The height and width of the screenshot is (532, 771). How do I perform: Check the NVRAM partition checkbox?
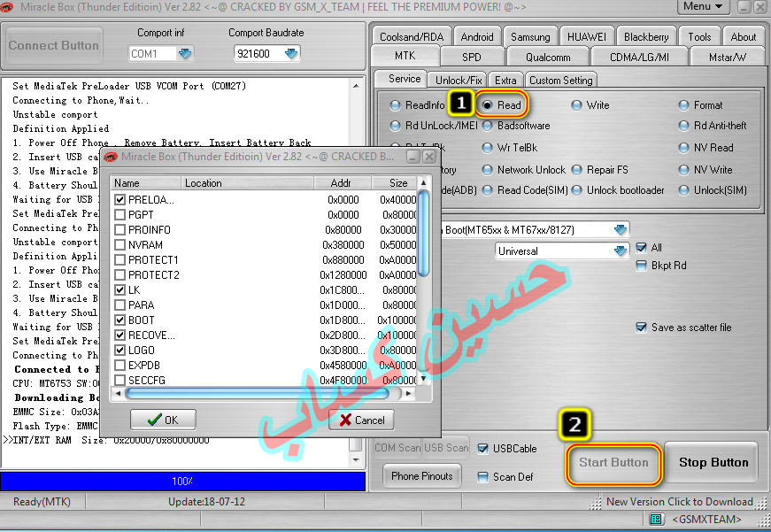point(120,245)
